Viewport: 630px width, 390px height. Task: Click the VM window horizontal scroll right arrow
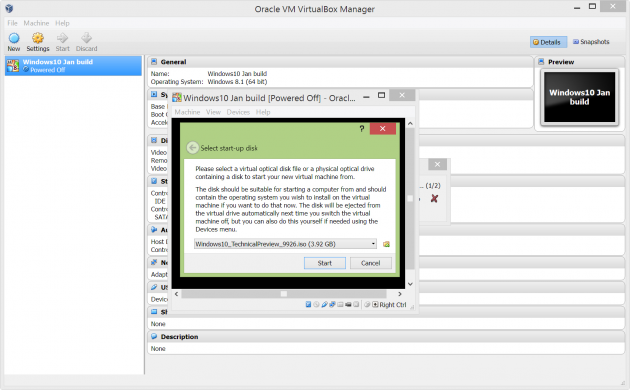pos(400,294)
